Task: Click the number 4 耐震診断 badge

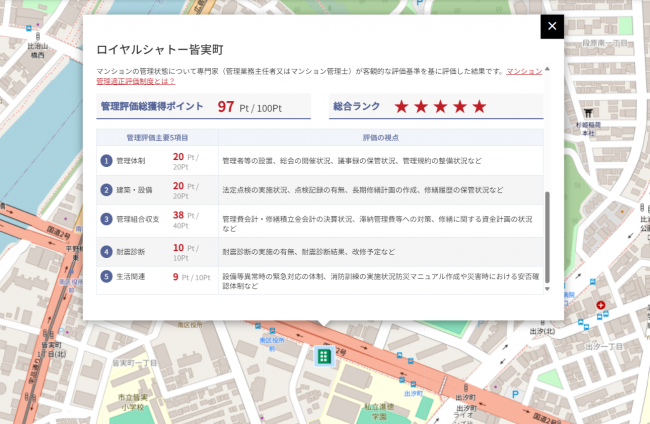Action: click(106, 250)
